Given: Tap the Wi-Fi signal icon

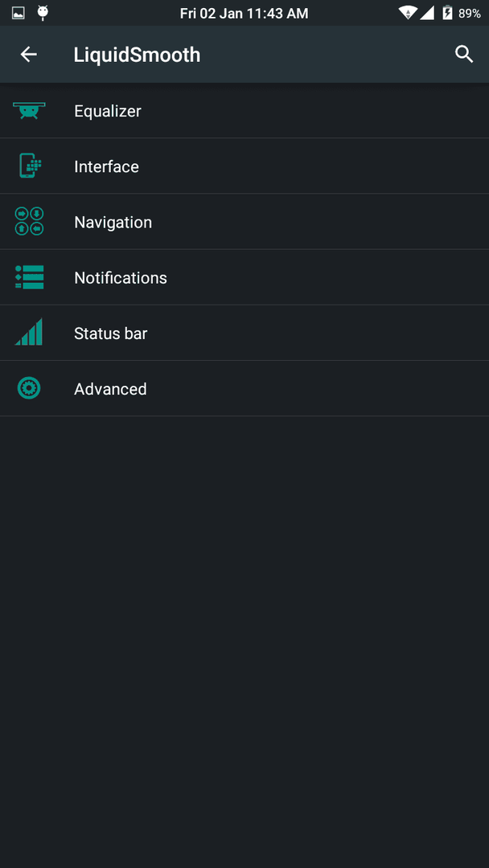Looking at the screenshot, I should point(408,13).
